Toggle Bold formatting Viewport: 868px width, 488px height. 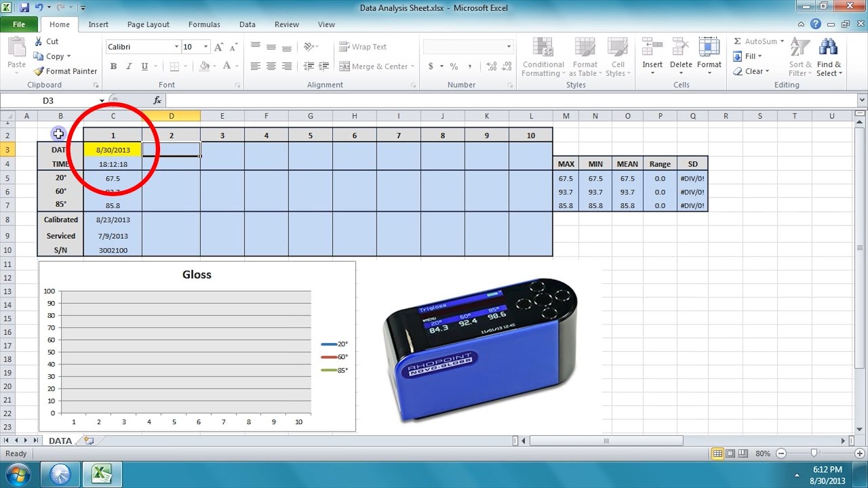pyautogui.click(x=113, y=66)
